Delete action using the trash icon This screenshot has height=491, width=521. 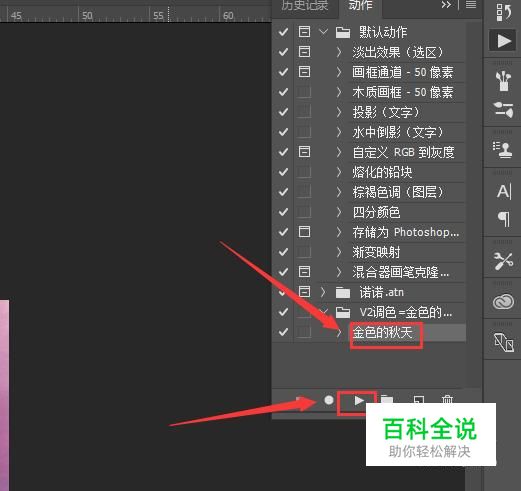(447, 399)
